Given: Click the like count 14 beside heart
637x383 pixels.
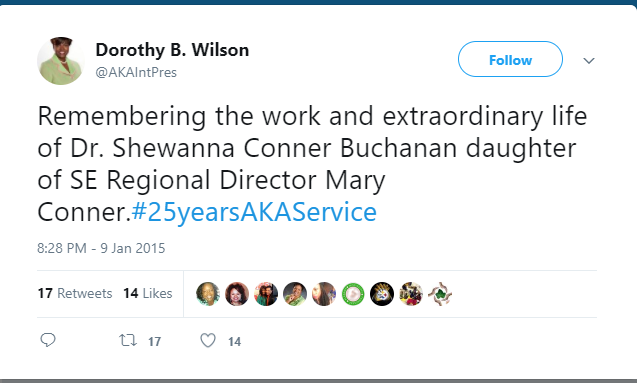Looking at the screenshot, I should coord(234,342).
